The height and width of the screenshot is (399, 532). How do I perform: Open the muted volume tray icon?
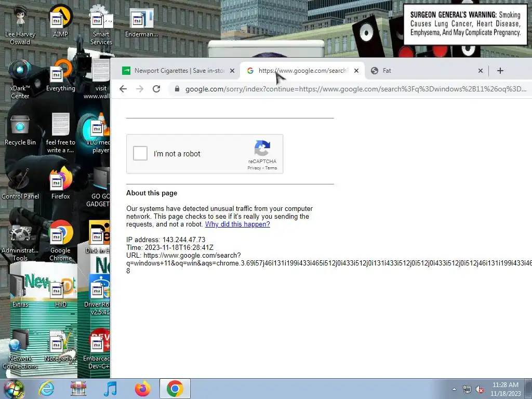pos(480,390)
